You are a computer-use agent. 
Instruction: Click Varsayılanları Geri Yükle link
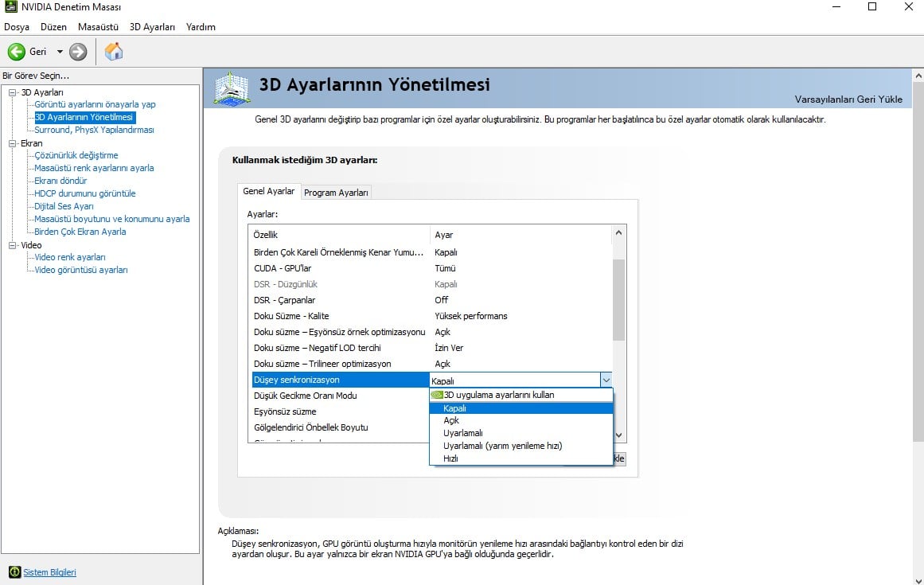pyautogui.click(x=848, y=99)
